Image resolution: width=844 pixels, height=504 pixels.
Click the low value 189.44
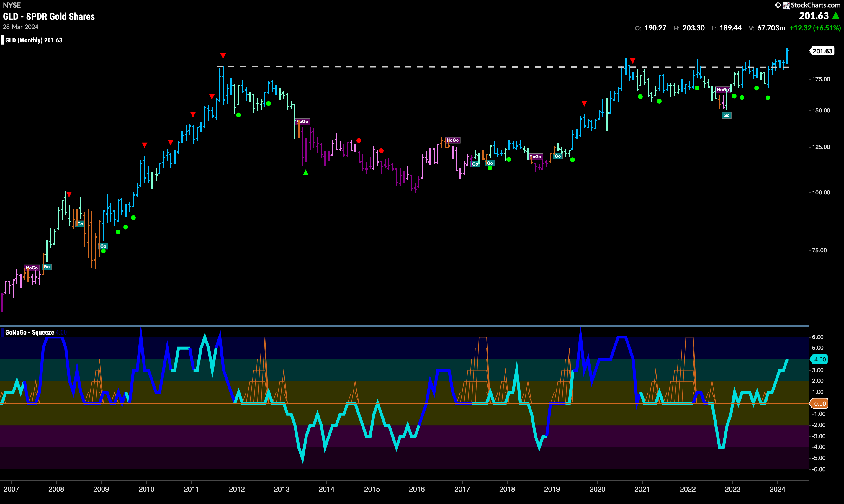point(731,28)
